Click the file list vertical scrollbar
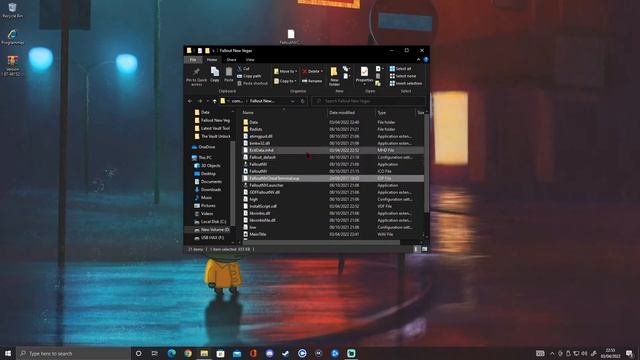The width and height of the screenshot is (640, 360). tap(427, 163)
